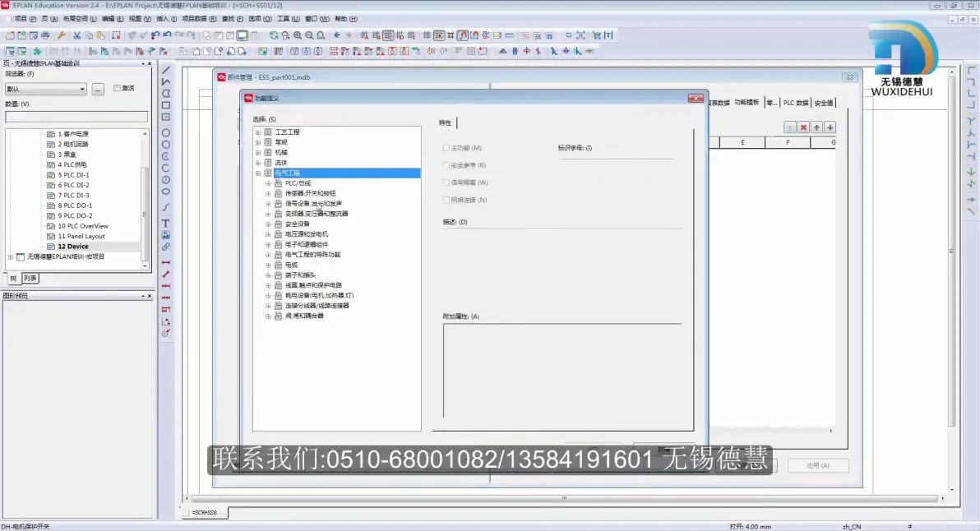Select the Polyline drawing tool
The width and height of the screenshot is (980, 531).
tap(165, 82)
